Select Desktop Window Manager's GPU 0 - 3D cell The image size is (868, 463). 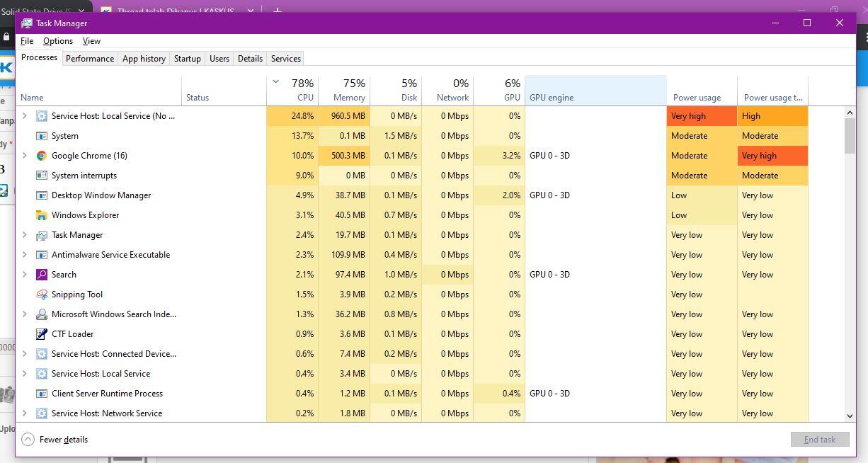(595, 195)
